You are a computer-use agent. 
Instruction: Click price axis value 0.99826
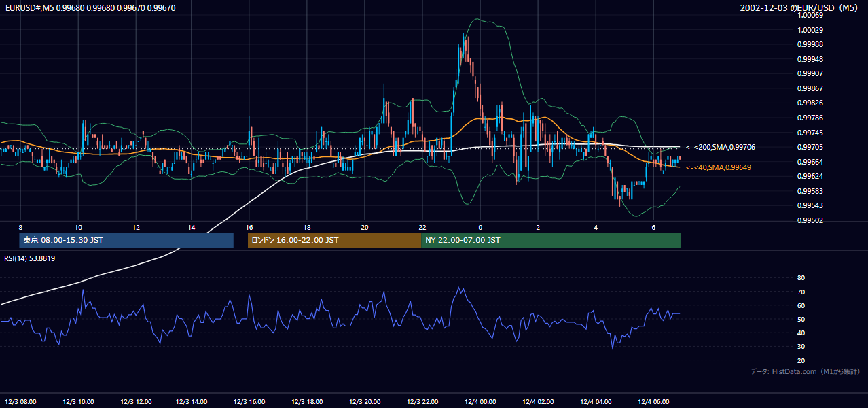[811, 103]
